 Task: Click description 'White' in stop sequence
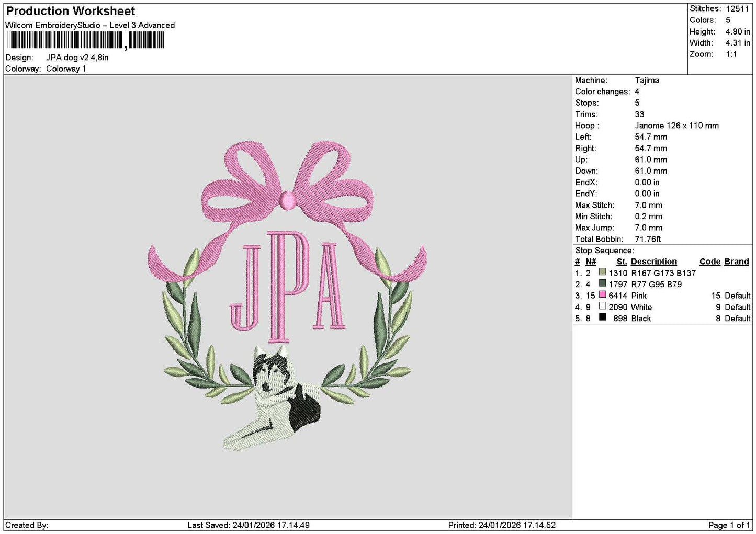641,307
